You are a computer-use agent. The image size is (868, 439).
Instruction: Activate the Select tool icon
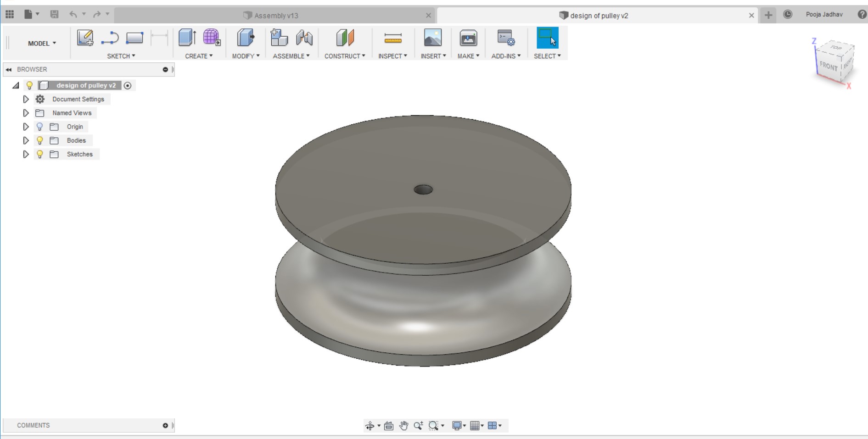point(547,38)
